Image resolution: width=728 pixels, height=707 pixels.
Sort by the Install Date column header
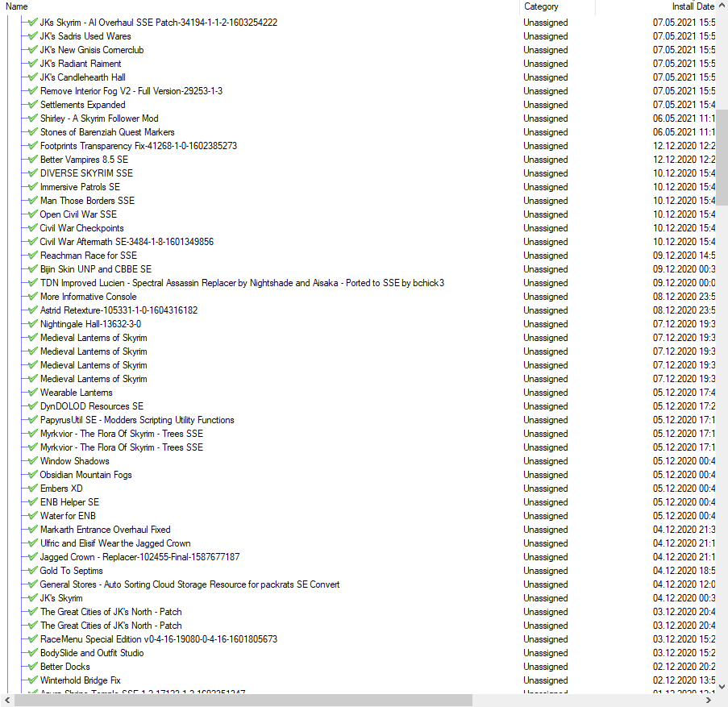693,6
